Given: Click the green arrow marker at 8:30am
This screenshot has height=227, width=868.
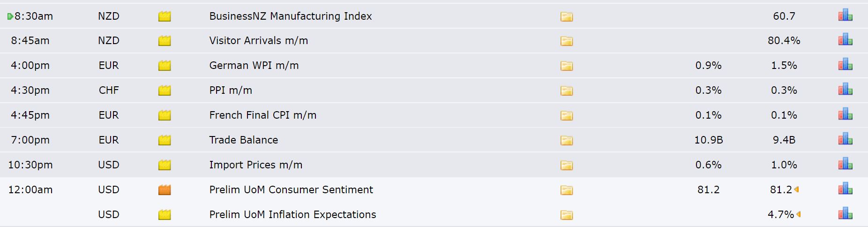Looking at the screenshot, I should click(10, 16).
